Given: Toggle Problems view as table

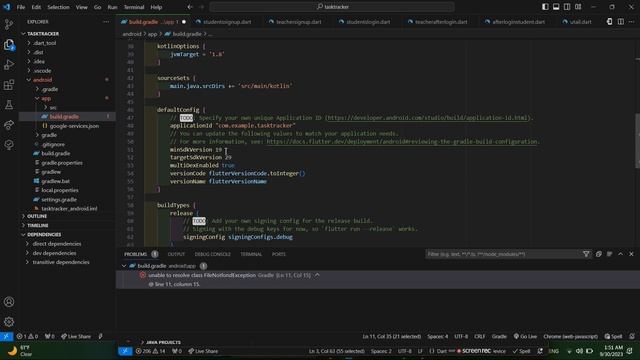Looking at the screenshot, I should (609, 254).
